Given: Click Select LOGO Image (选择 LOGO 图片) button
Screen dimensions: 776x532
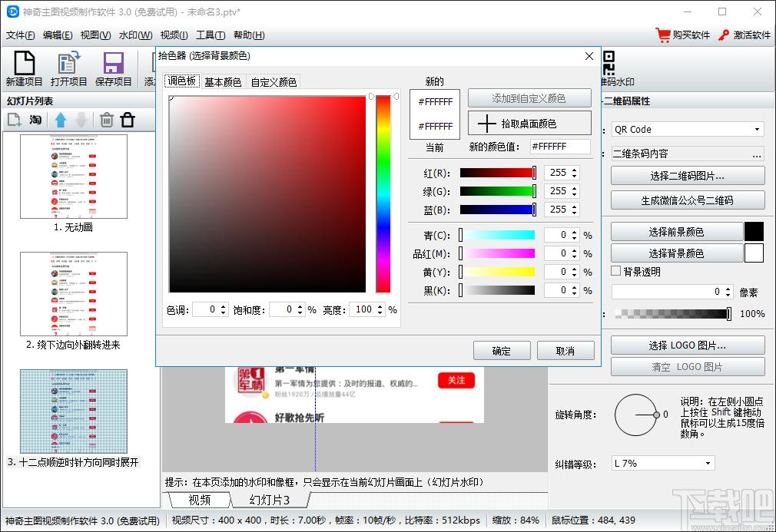Looking at the screenshot, I should coord(688,345).
